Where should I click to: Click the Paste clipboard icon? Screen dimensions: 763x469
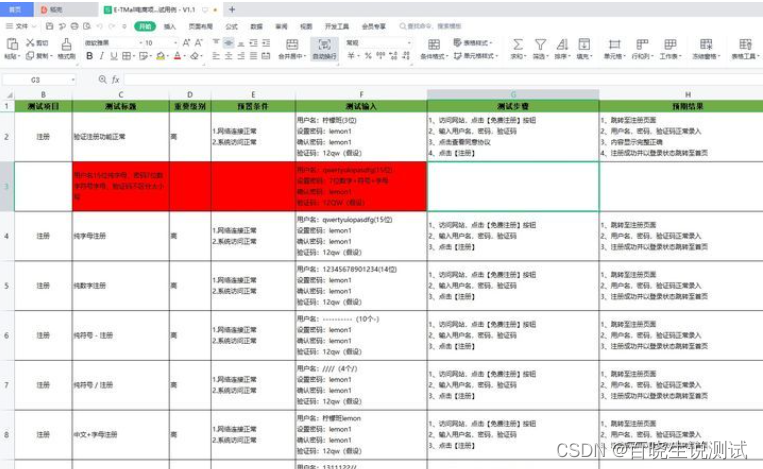(x=12, y=44)
